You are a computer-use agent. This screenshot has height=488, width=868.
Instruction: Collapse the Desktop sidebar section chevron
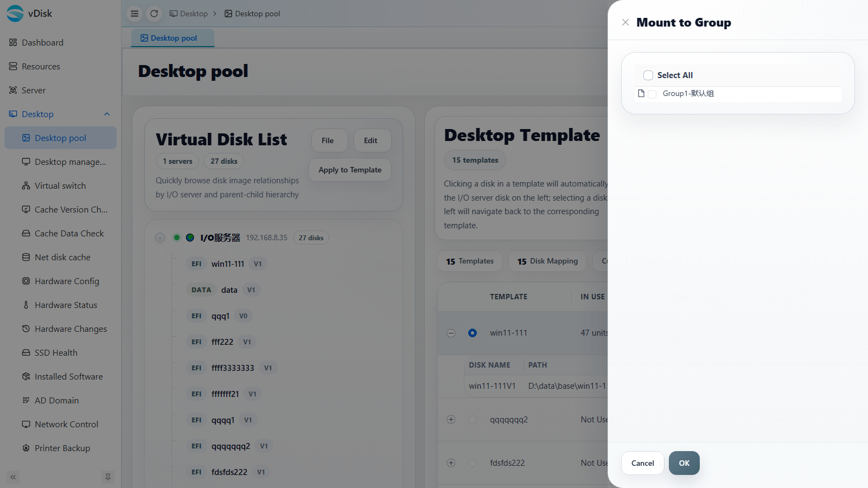(107, 114)
